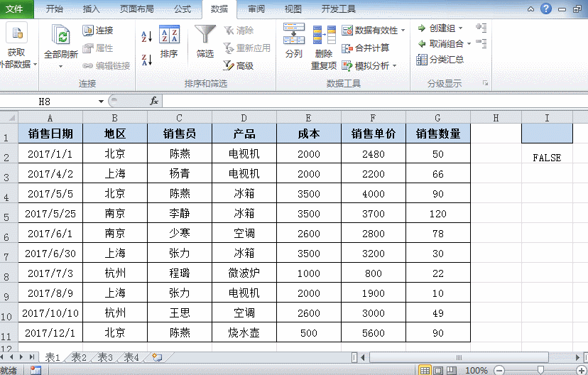
Task: Click show detail outline icon
Action: [x=481, y=28]
